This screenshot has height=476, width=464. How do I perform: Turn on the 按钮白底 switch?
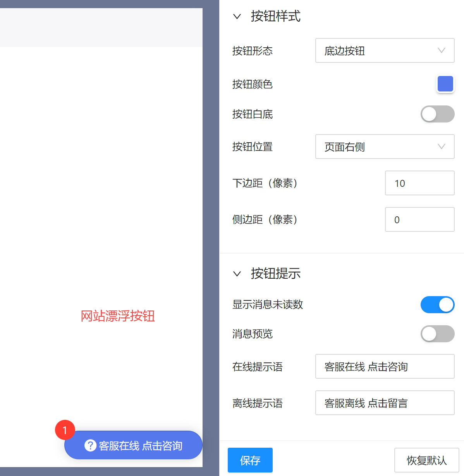point(437,114)
